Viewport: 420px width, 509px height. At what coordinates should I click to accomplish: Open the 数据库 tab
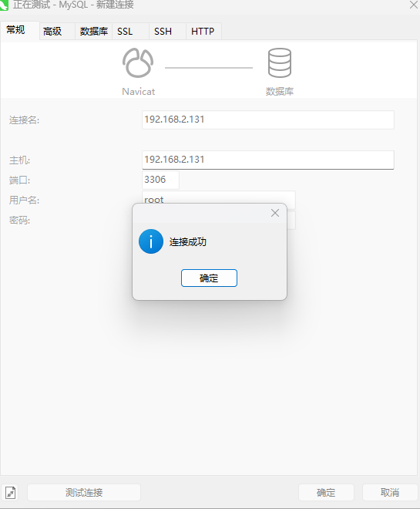point(94,32)
